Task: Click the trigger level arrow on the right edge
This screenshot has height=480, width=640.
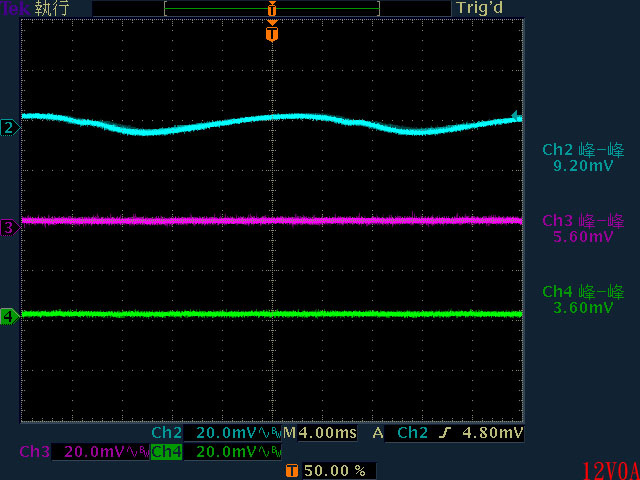Action: point(516,116)
